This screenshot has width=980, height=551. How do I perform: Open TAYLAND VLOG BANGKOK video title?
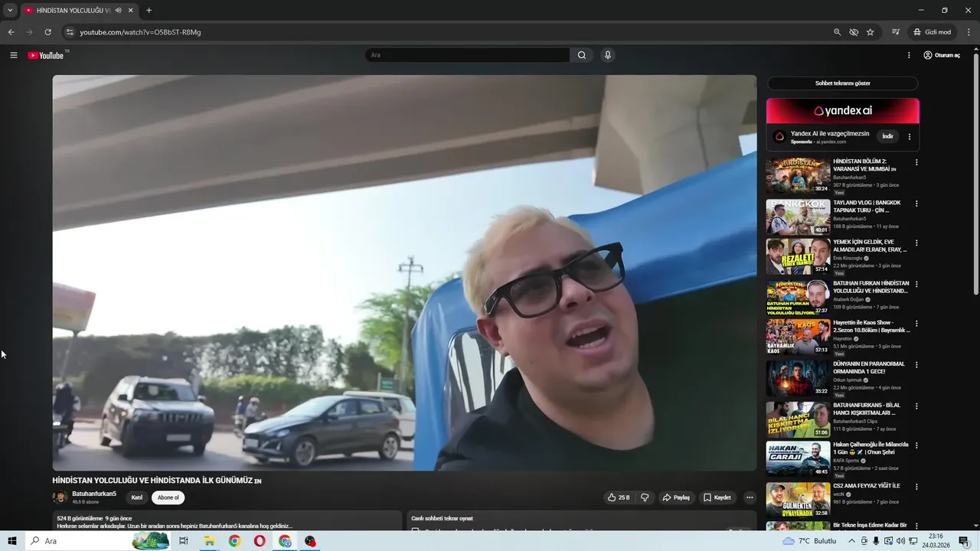(x=867, y=207)
